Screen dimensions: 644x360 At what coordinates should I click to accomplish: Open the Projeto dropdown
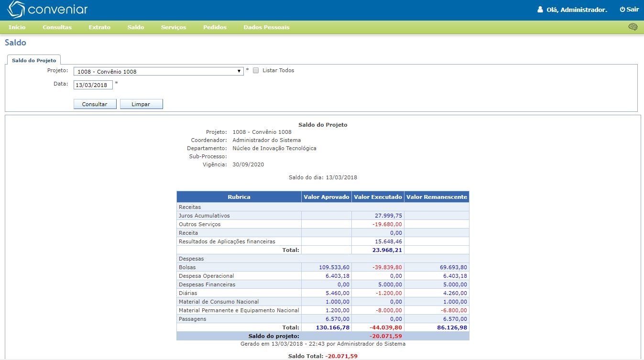click(x=158, y=71)
